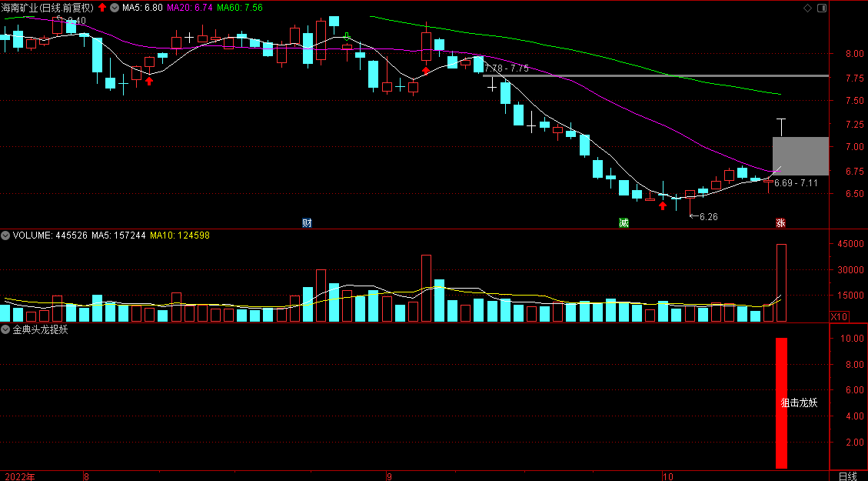
Task: Click the 6.69 - 7.11 gap label
Action: (x=796, y=183)
